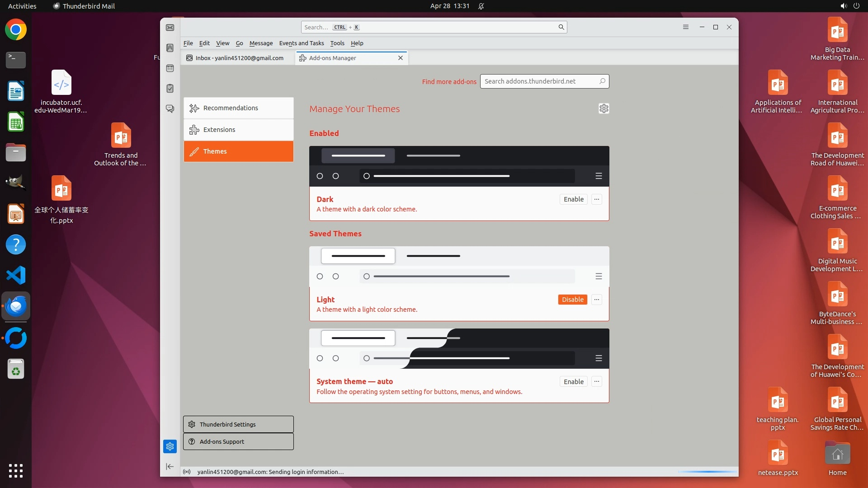The width and height of the screenshot is (868, 488).
Task: Open the Address Book space icon
Action: coord(170,48)
